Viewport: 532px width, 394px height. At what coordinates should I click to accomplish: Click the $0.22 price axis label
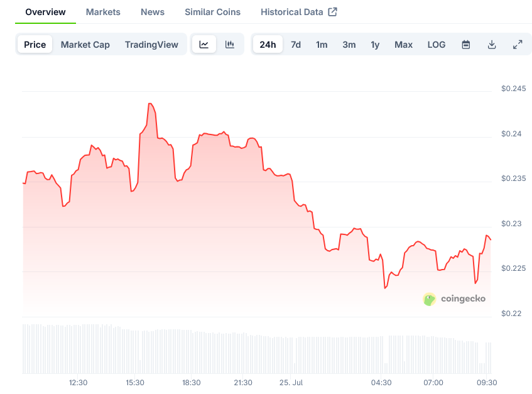(x=511, y=314)
